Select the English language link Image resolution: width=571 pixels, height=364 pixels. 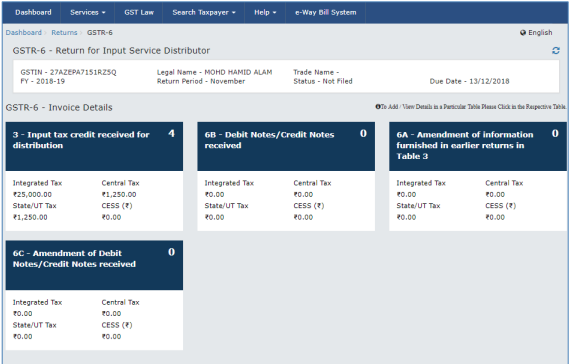[x=540, y=33]
